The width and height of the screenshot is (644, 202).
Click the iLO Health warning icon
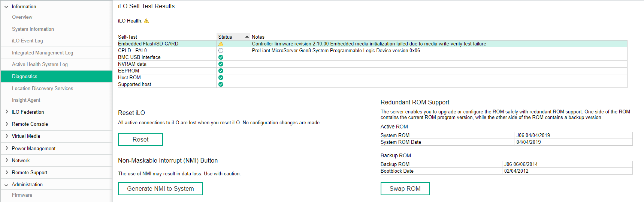[146, 21]
